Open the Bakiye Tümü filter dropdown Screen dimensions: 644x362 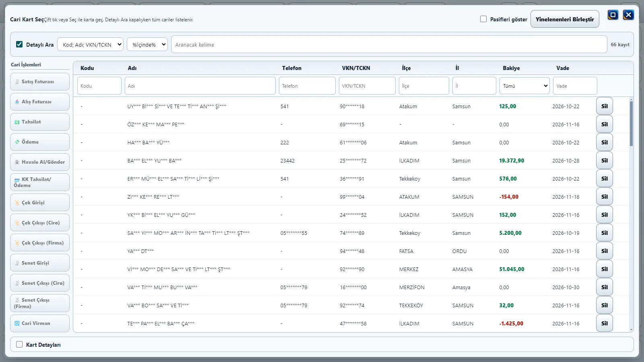(524, 86)
